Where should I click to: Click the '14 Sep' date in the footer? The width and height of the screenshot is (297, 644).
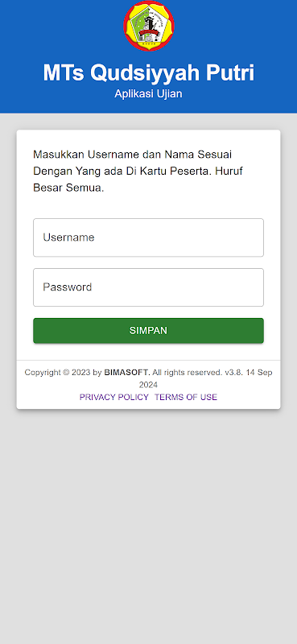(259, 373)
